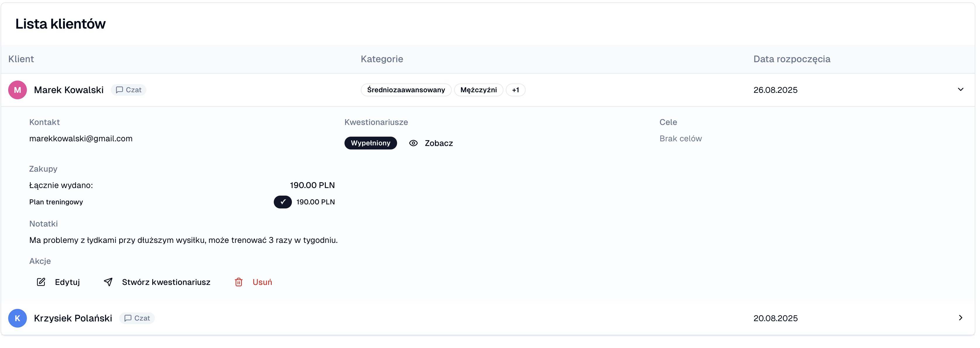Select the pencil icon for Edytuj

pyautogui.click(x=41, y=282)
